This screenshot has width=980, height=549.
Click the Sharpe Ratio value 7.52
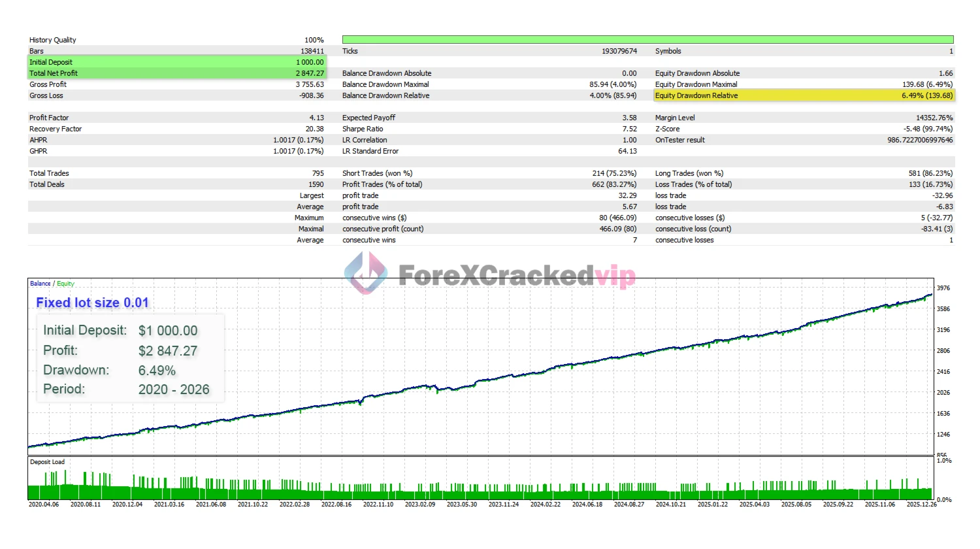point(629,129)
